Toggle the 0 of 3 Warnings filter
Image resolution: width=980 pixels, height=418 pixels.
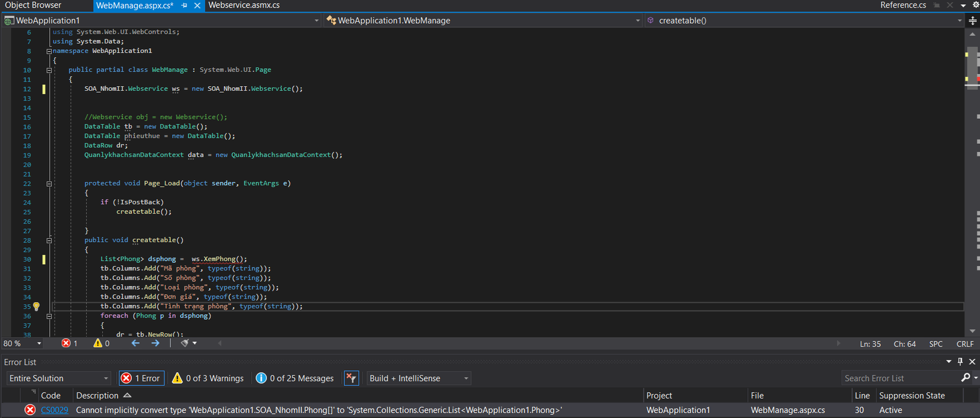[x=208, y=378]
